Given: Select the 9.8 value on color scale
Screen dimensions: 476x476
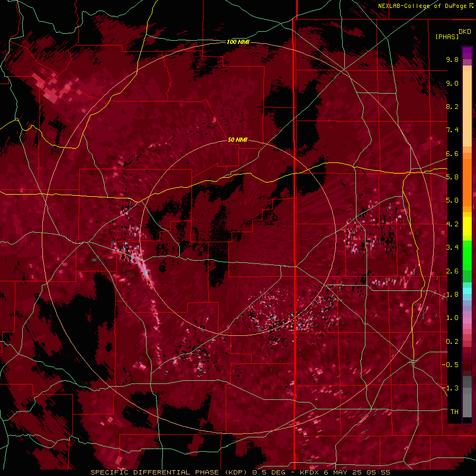Looking at the screenshot, I should pyautogui.click(x=452, y=59).
